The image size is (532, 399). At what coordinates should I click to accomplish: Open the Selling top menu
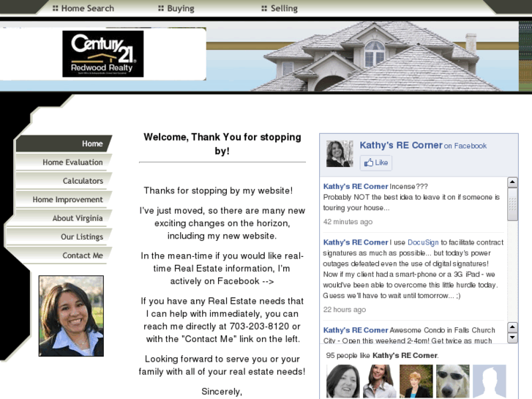280,8
